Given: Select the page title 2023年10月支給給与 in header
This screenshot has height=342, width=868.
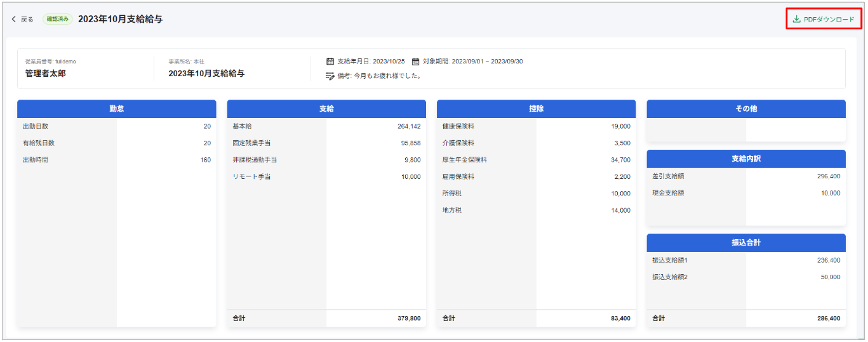Looking at the screenshot, I should [x=120, y=19].
